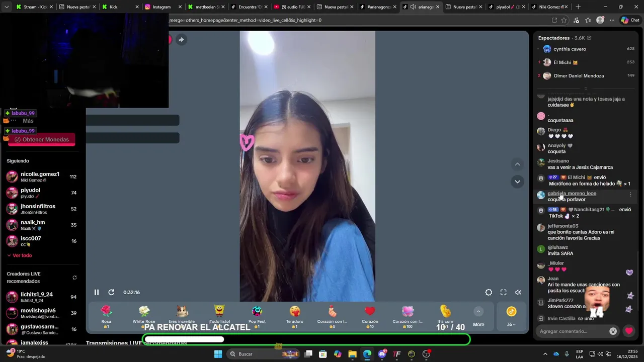Open gustavosarm recommended live
The image size is (644, 362).
click(x=41, y=329)
